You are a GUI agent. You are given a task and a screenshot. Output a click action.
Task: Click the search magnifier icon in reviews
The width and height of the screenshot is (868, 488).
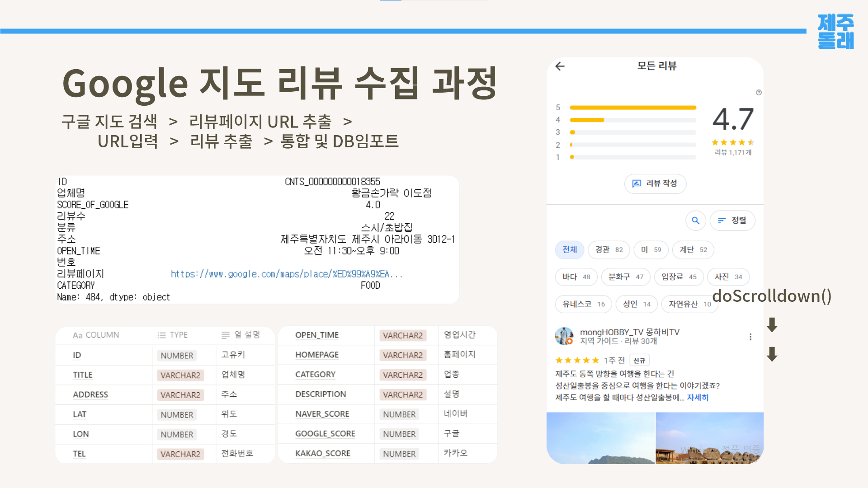pos(696,221)
